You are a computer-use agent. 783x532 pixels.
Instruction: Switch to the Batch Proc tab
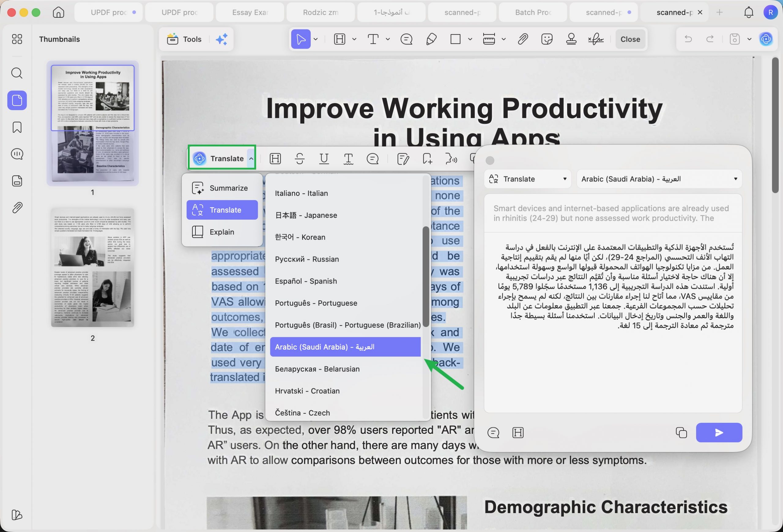(533, 13)
